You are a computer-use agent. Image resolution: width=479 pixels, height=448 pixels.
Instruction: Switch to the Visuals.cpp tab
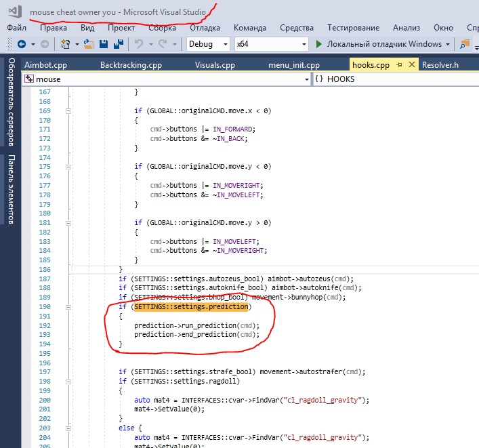pos(215,65)
